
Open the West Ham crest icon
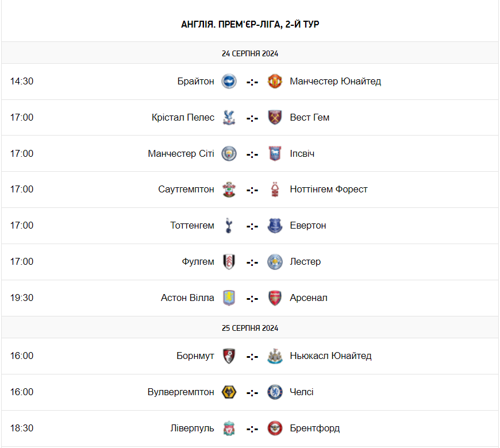click(x=275, y=117)
